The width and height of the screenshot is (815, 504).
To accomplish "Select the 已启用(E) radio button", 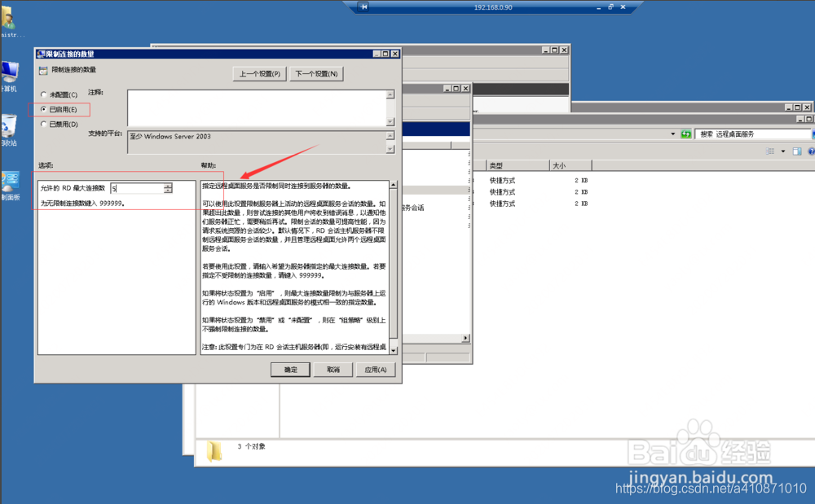I will pos(44,109).
